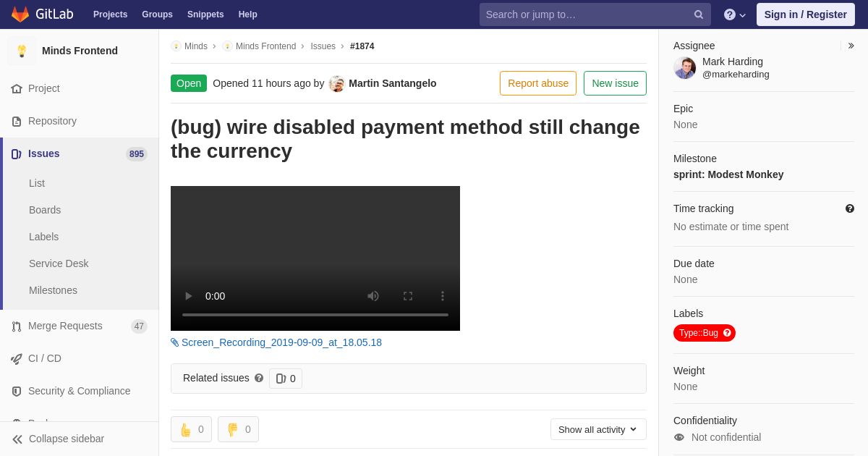Open the Projects menu

click(110, 14)
